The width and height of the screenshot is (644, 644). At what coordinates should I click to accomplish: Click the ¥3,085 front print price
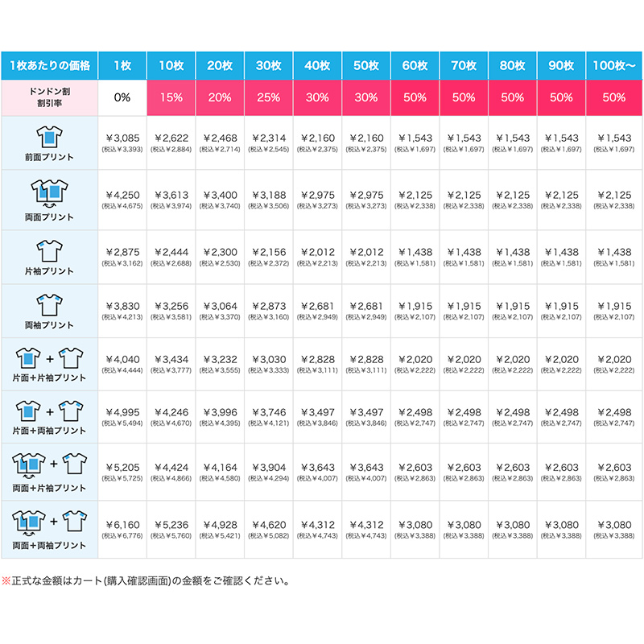pos(123,138)
